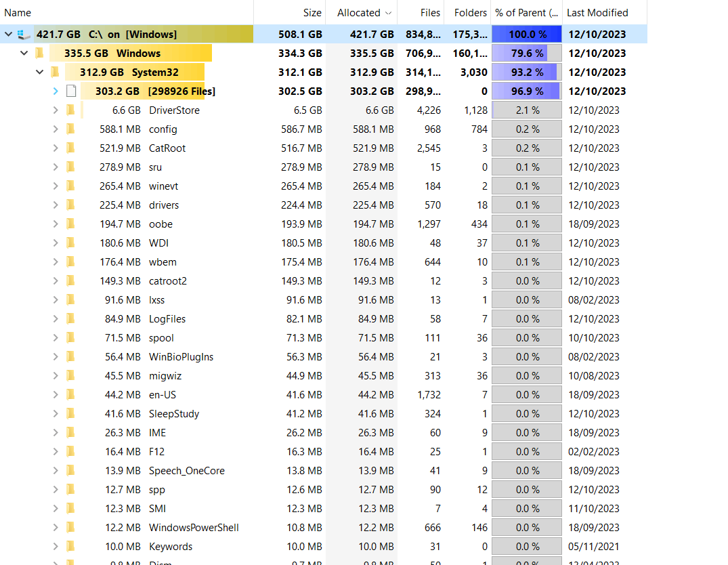Viewport: 728px width, 565px height.
Task: Click the 05/11/2021 date in the Keywords row
Action: click(x=594, y=547)
